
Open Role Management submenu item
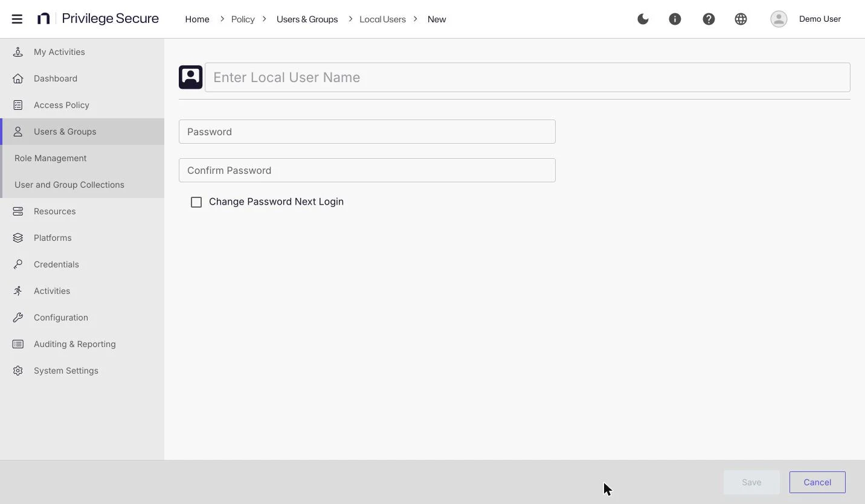[82, 158]
